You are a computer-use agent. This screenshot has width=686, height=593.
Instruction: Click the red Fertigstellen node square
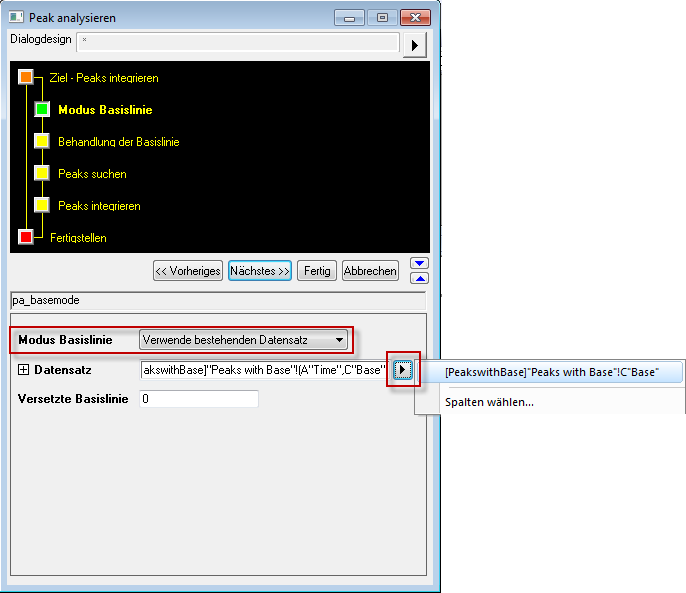point(26,237)
